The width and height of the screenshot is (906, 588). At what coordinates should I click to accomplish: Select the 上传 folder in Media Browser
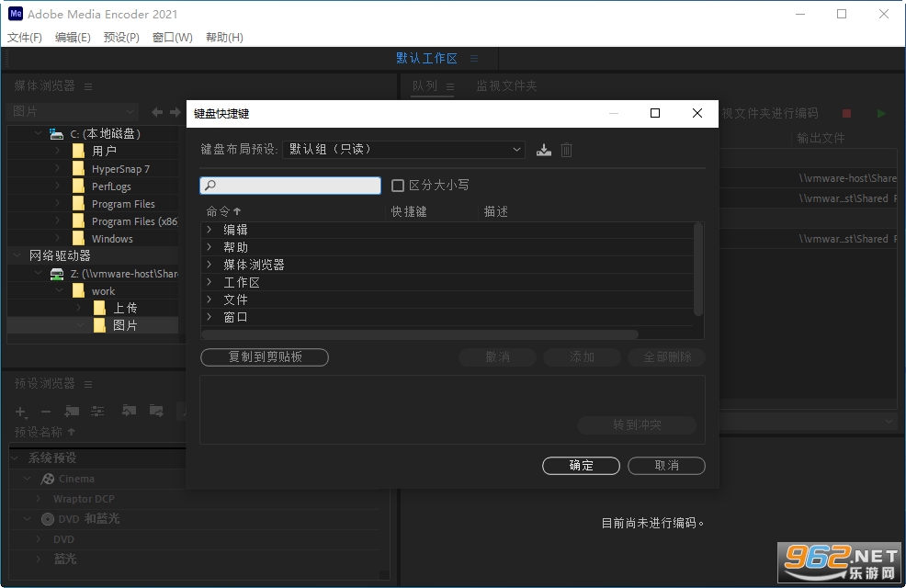click(125, 309)
